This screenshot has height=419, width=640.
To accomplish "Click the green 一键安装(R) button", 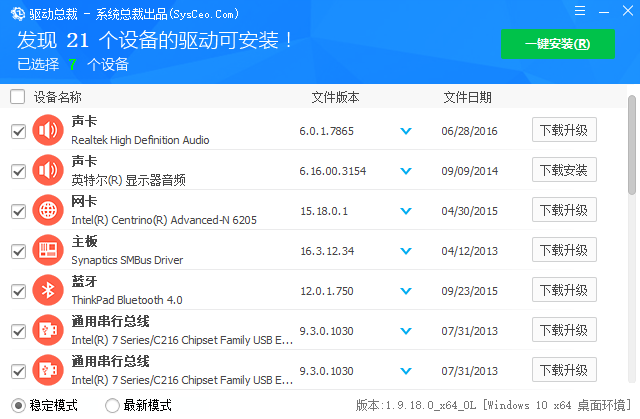I will pos(558,44).
